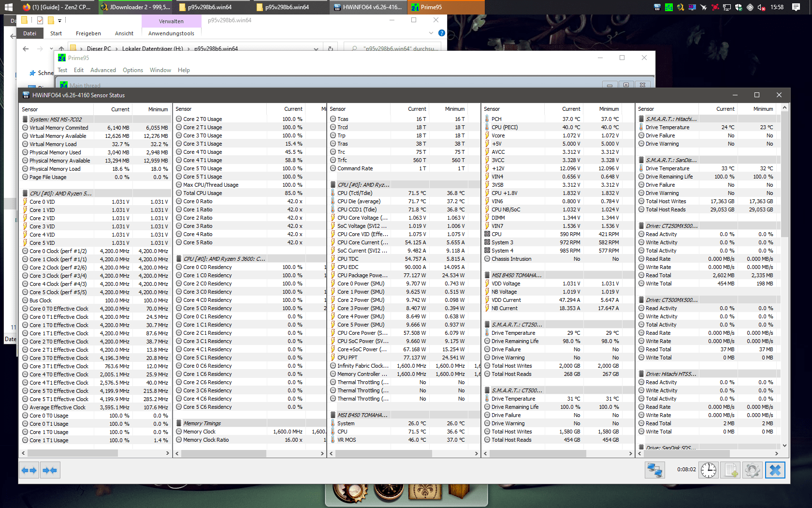The width and height of the screenshot is (812, 508).
Task: Close sensors with the blue X button
Action: click(x=775, y=470)
